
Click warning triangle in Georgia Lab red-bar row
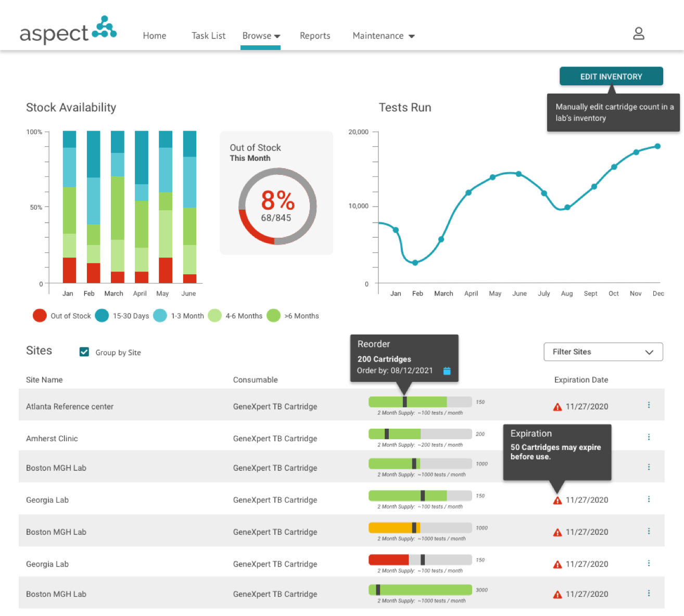558,564
